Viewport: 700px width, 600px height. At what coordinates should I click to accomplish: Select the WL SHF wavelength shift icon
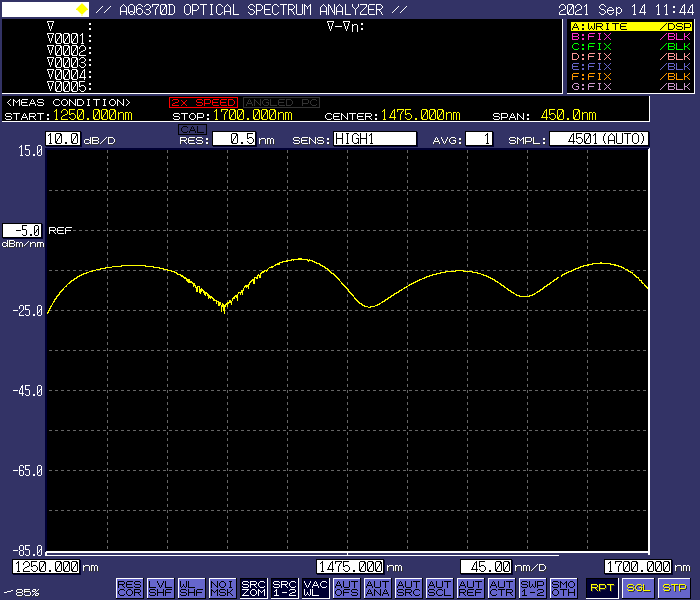(x=191, y=588)
